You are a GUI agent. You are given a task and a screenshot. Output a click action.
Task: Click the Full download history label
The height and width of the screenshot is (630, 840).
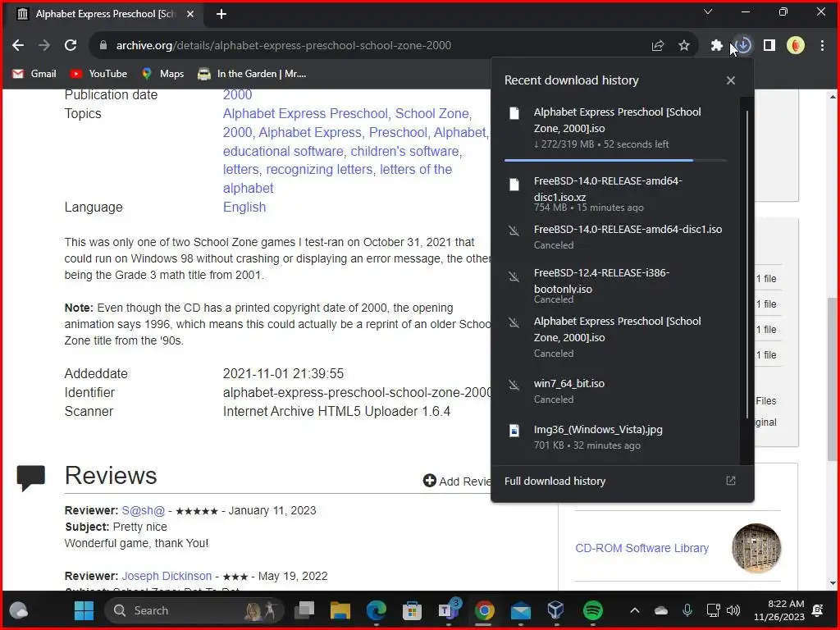point(555,481)
